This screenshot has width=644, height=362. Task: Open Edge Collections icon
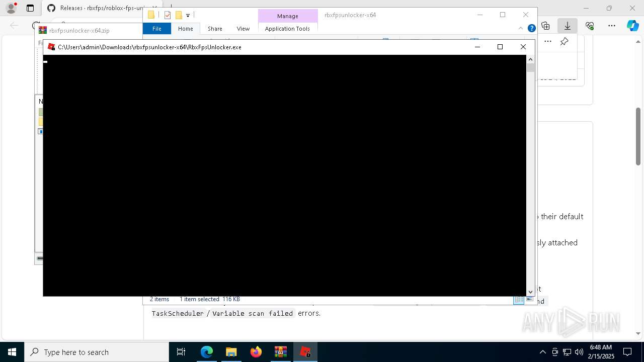[x=545, y=26]
